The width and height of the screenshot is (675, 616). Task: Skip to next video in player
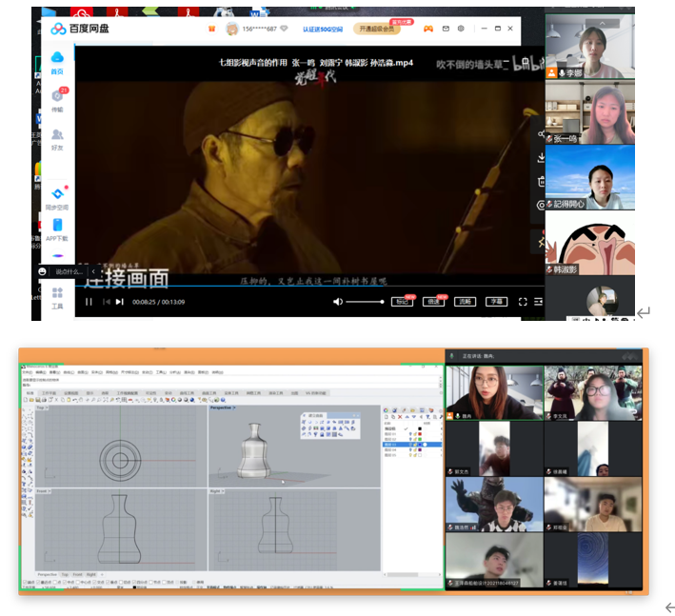click(120, 302)
